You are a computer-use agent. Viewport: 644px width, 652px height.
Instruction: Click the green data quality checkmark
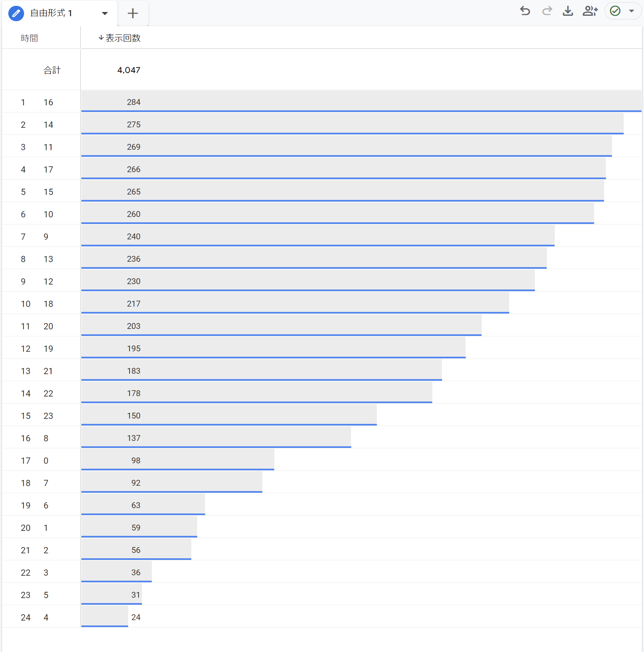click(x=615, y=11)
